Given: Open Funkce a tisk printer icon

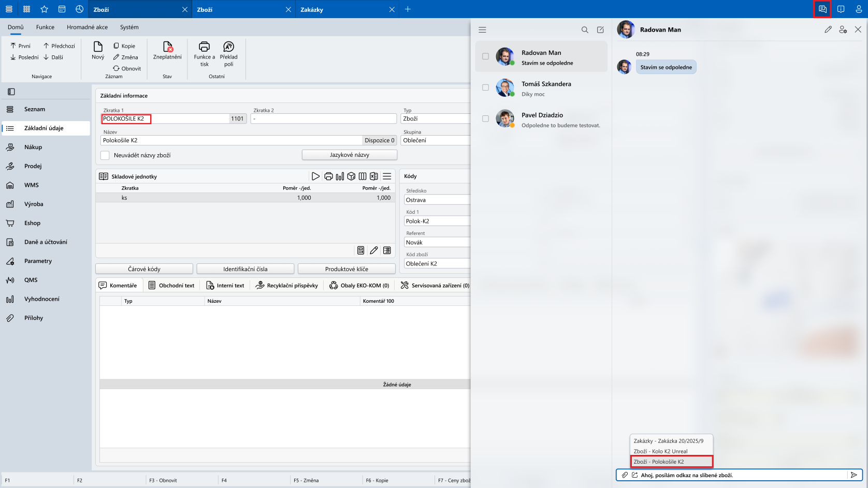Looking at the screenshot, I should click(205, 47).
